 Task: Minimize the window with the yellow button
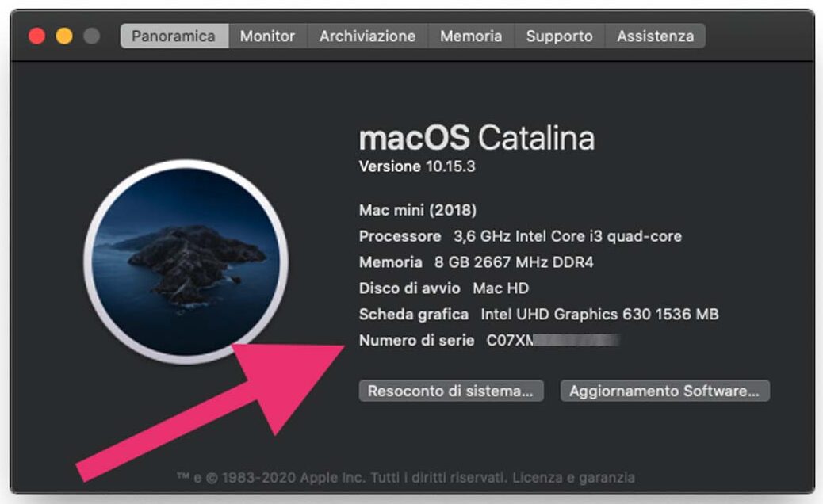[x=63, y=36]
